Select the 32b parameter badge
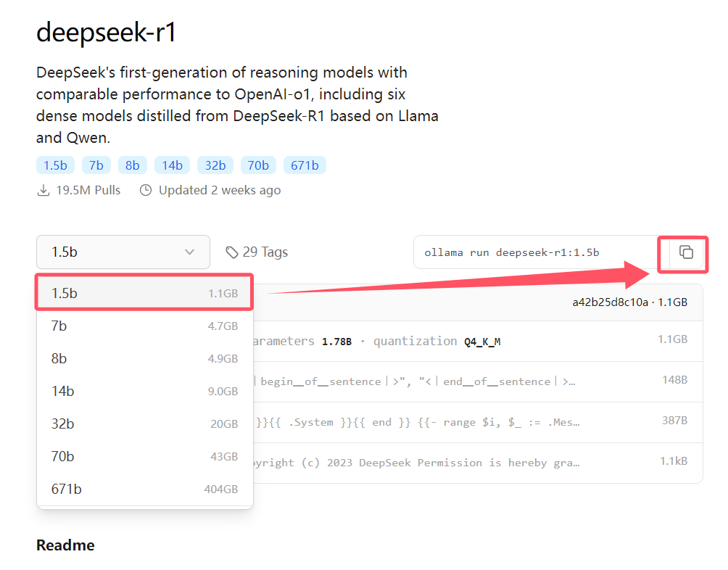 [x=215, y=165]
